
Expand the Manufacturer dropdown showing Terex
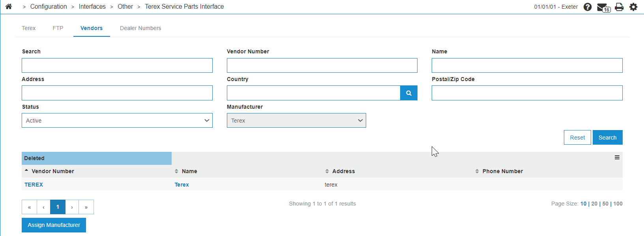click(x=296, y=121)
